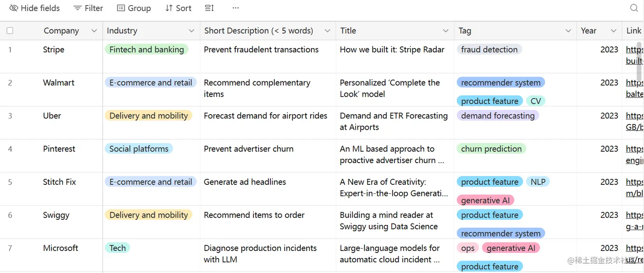Expand the Short Description column dropdown
The width and height of the screenshot is (644, 273).
tap(328, 31)
